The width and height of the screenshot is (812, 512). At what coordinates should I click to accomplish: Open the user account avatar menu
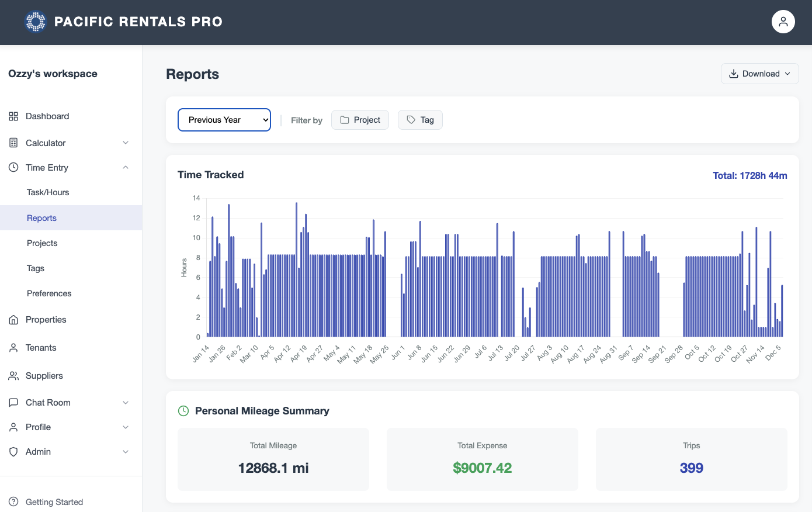tap(783, 22)
